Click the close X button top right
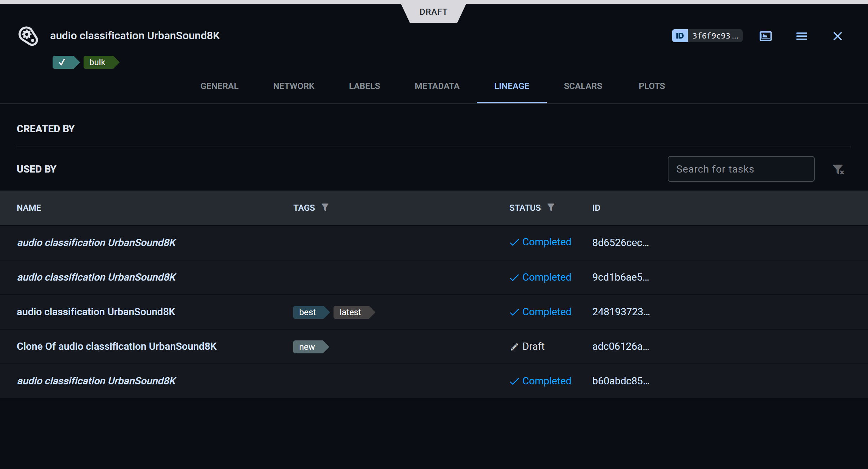Image resolution: width=868 pixels, height=469 pixels. tap(837, 36)
